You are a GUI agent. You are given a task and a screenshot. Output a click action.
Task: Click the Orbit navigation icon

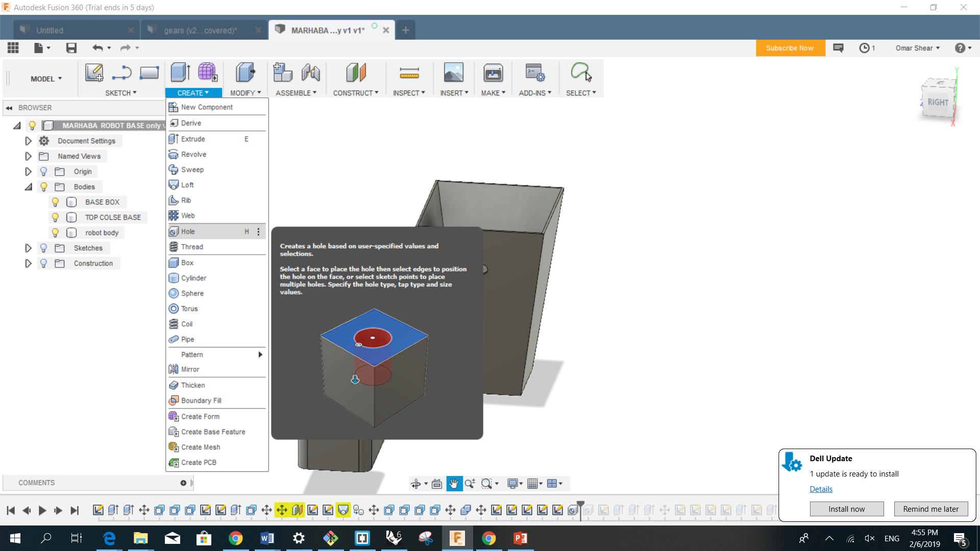[416, 484]
